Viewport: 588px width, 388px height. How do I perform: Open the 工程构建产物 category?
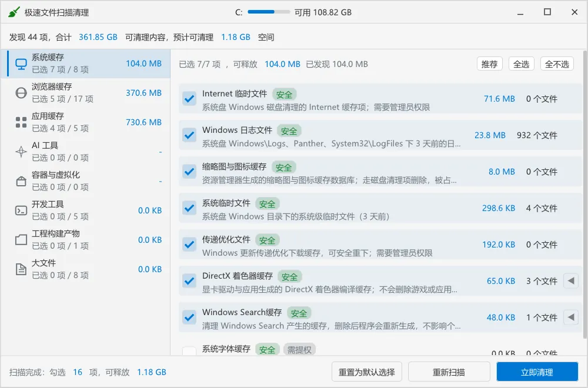pyautogui.click(x=85, y=239)
